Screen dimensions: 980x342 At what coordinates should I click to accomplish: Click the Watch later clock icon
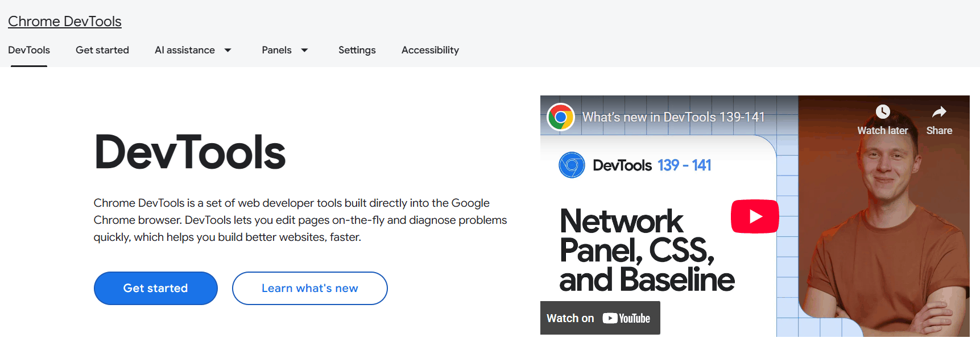(883, 112)
